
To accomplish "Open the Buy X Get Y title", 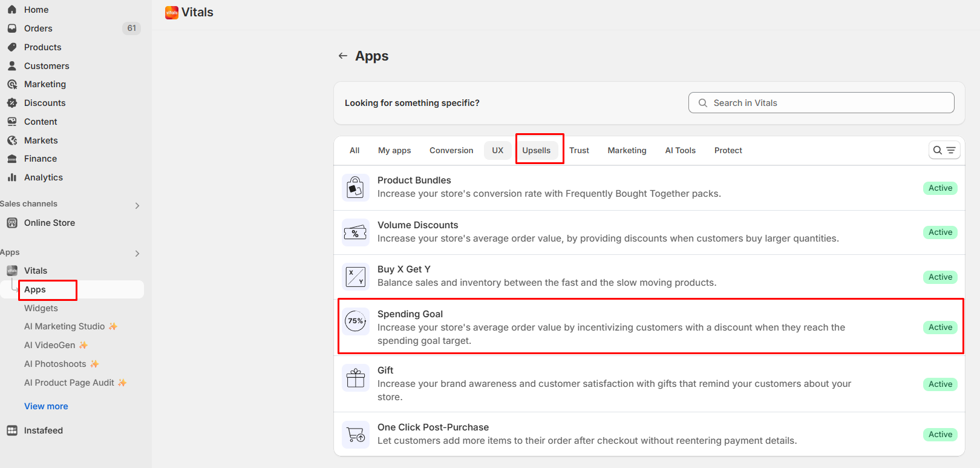I will pyautogui.click(x=404, y=269).
